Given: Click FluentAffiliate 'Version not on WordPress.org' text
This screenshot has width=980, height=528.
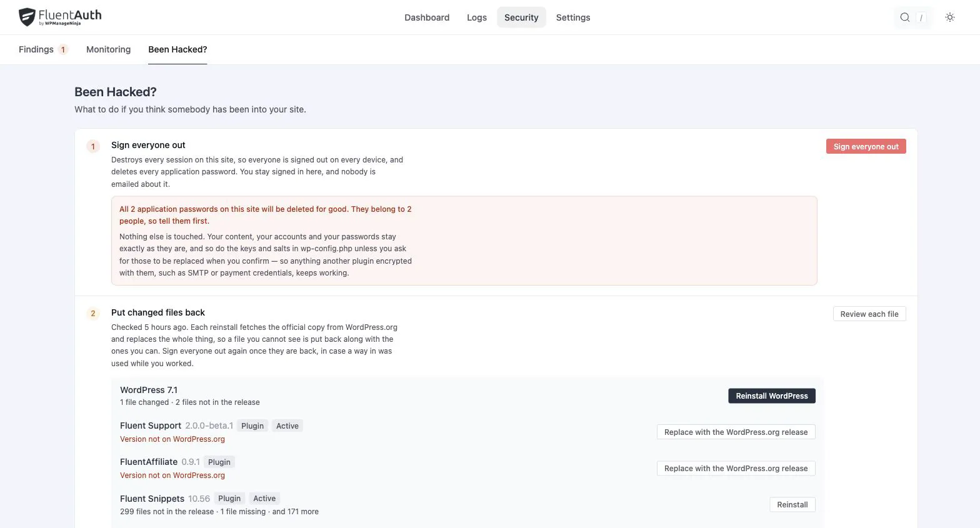Looking at the screenshot, I should coord(172,476).
